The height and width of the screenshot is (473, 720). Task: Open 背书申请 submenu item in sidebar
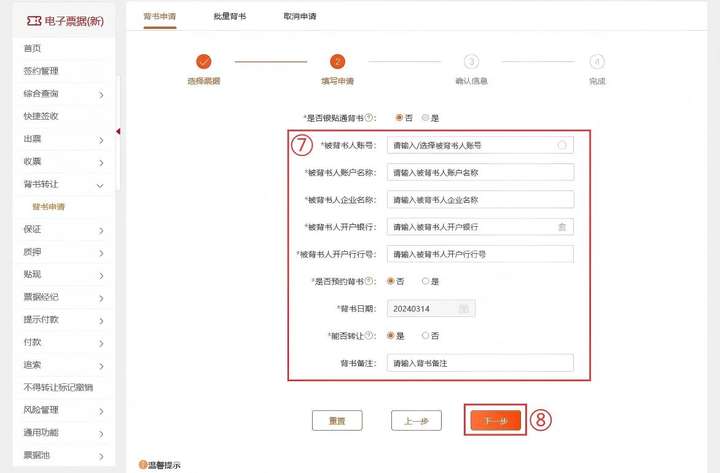48,207
